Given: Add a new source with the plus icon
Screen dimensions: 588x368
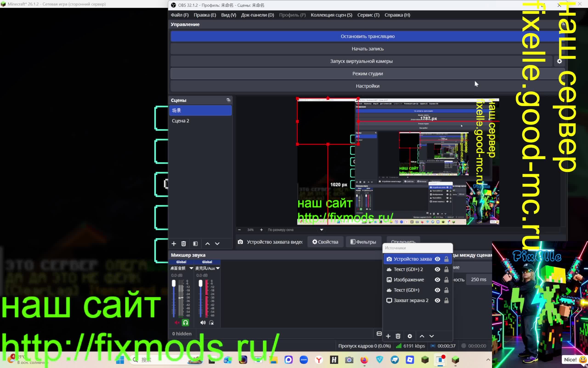Looking at the screenshot, I should [x=388, y=336].
